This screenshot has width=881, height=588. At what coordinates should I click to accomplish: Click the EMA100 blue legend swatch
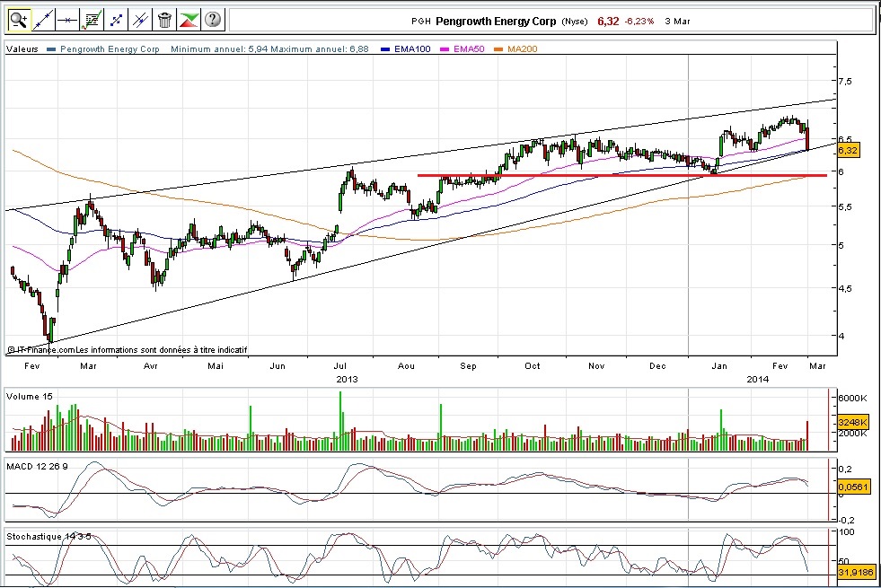[385, 49]
